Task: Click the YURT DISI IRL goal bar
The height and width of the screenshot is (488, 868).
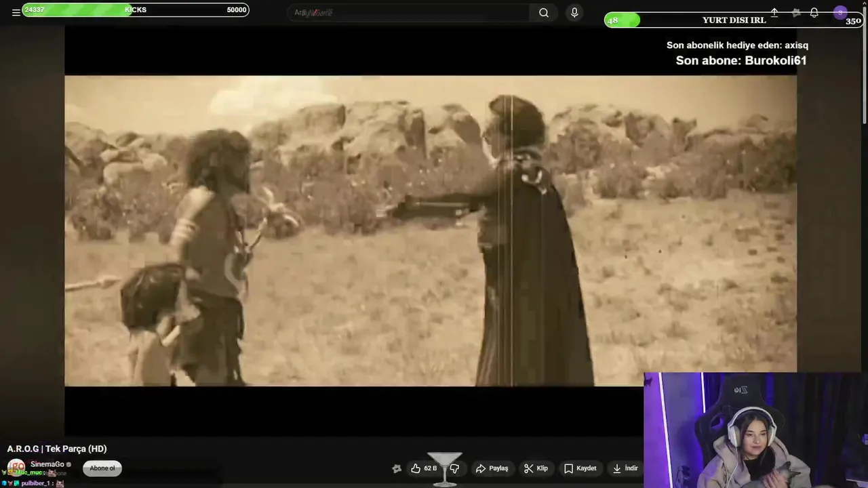Action: click(x=734, y=20)
